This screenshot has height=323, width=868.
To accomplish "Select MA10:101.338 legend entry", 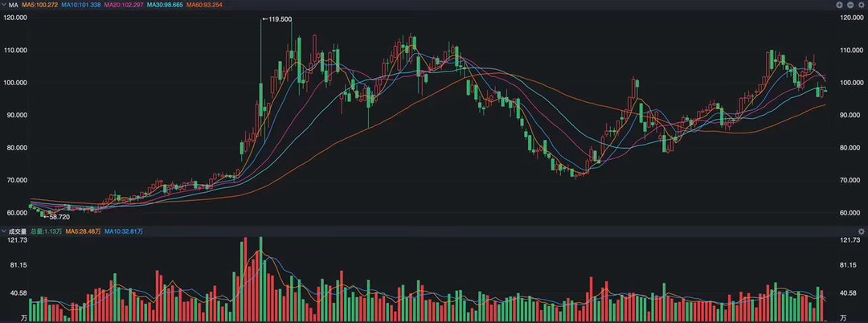I will (x=80, y=5).
